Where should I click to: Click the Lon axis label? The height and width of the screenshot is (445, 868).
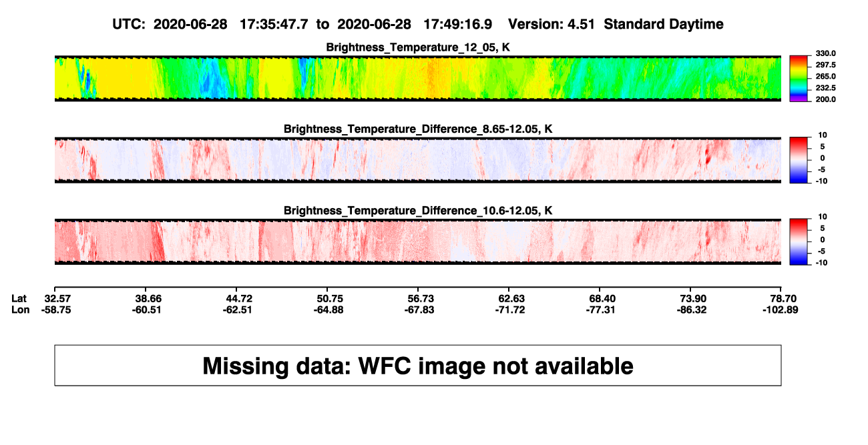pyautogui.click(x=21, y=309)
